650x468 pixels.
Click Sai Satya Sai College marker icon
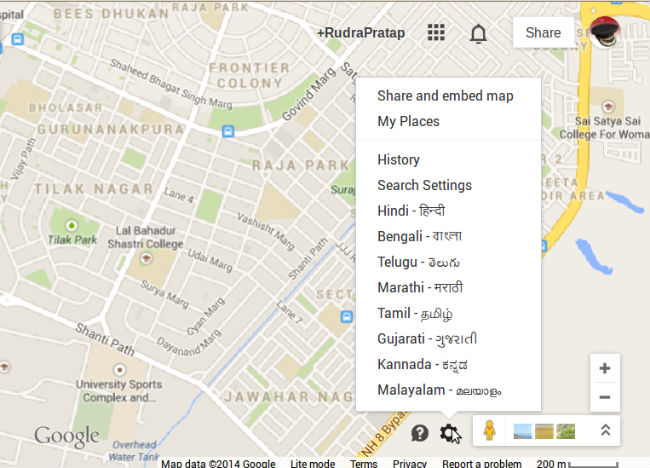pyautogui.click(x=608, y=106)
